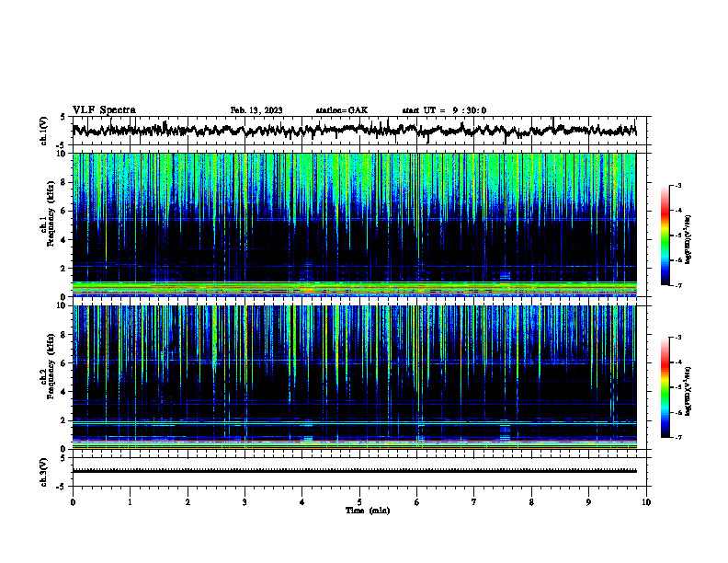Click the ch.3(V) waveform trace panel
Viewport: 728px width, 563px height.
(x=359, y=472)
